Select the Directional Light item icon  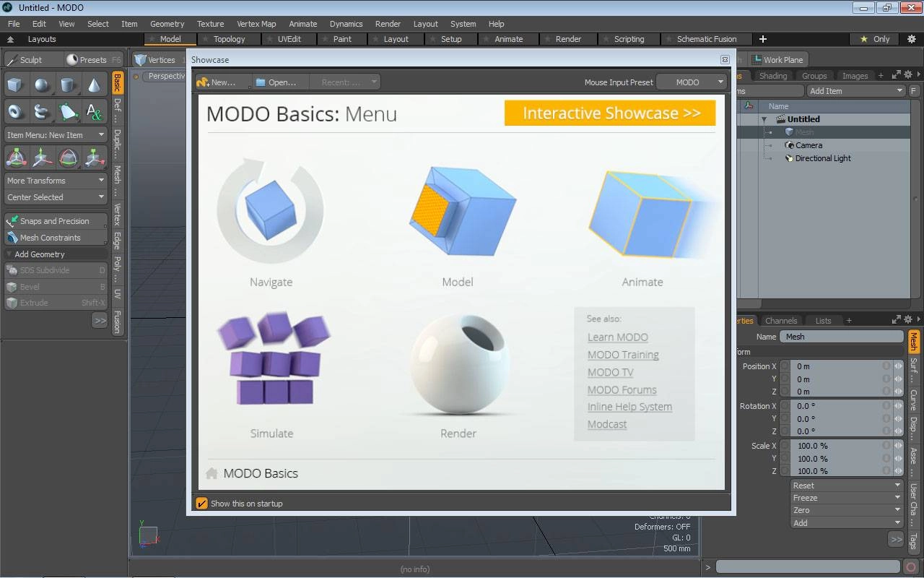[x=789, y=158]
